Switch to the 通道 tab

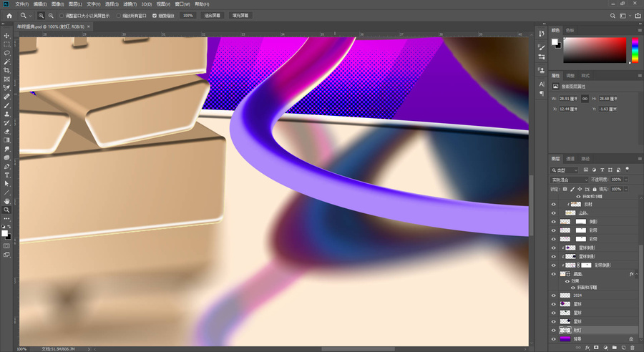coord(570,159)
